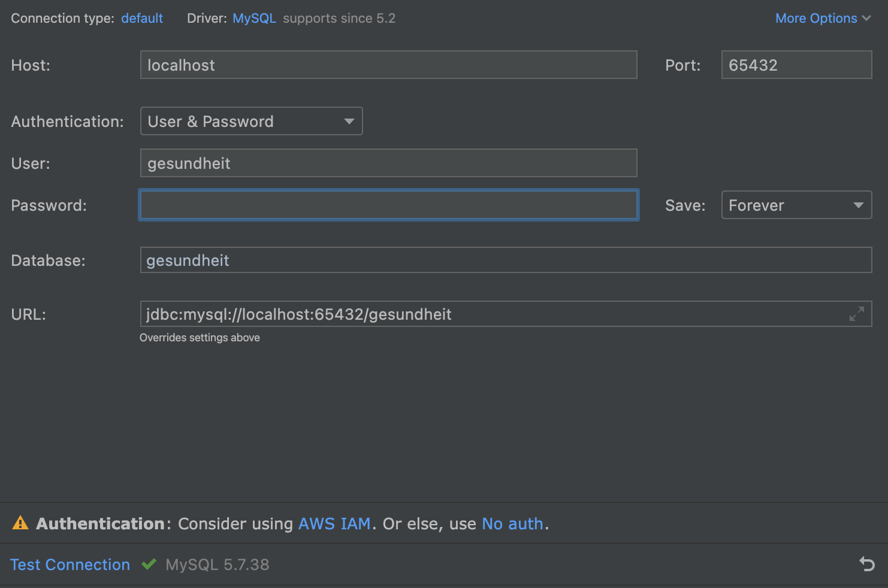888x588 pixels.
Task: Click the User field containing gesundheit
Action: tap(388, 162)
